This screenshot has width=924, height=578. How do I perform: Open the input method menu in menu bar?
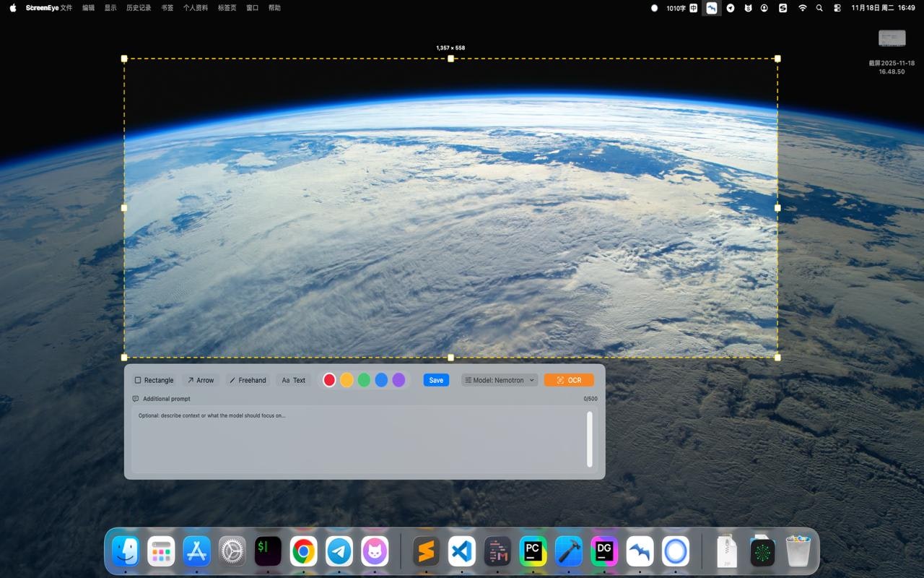[x=692, y=8]
